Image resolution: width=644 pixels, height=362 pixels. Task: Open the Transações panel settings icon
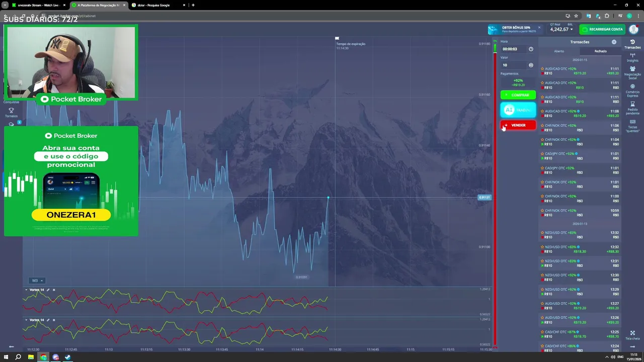pos(614,42)
